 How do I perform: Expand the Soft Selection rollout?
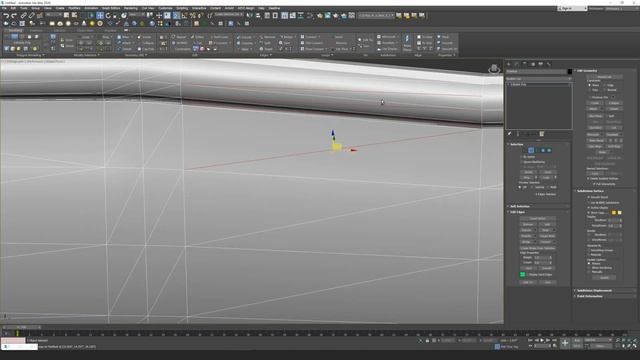519,206
